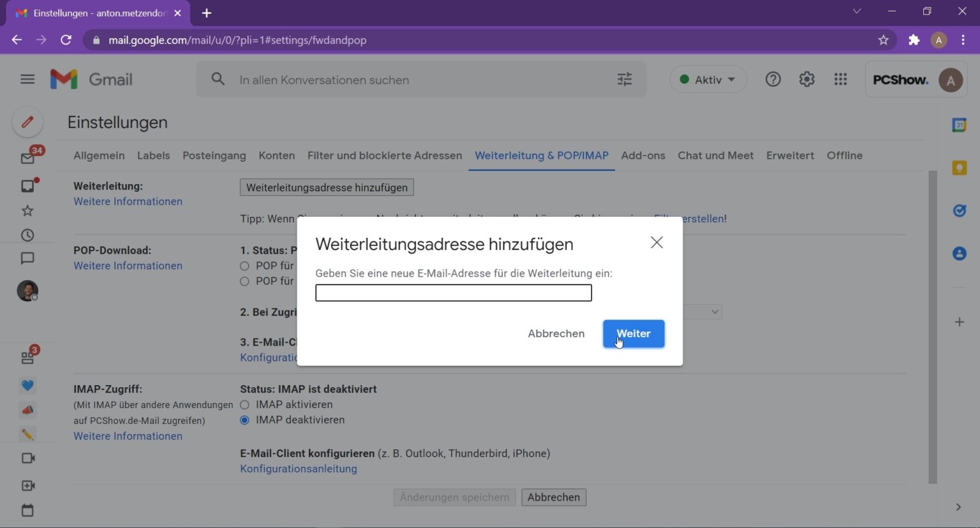The height and width of the screenshot is (528, 980).
Task: Open the Aktiv status dropdown
Action: [x=708, y=79]
